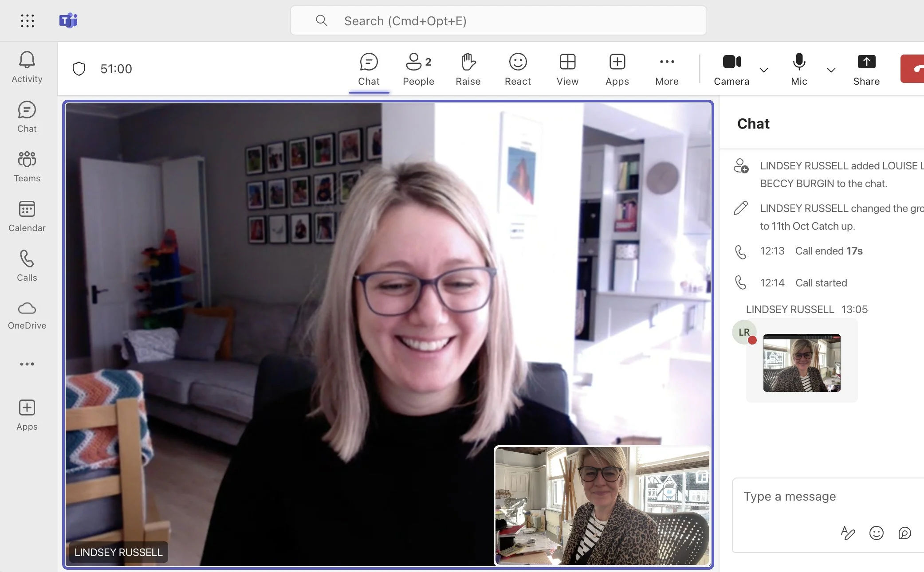This screenshot has height=572, width=924.
Task: Open message format options icon
Action: (848, 533)
